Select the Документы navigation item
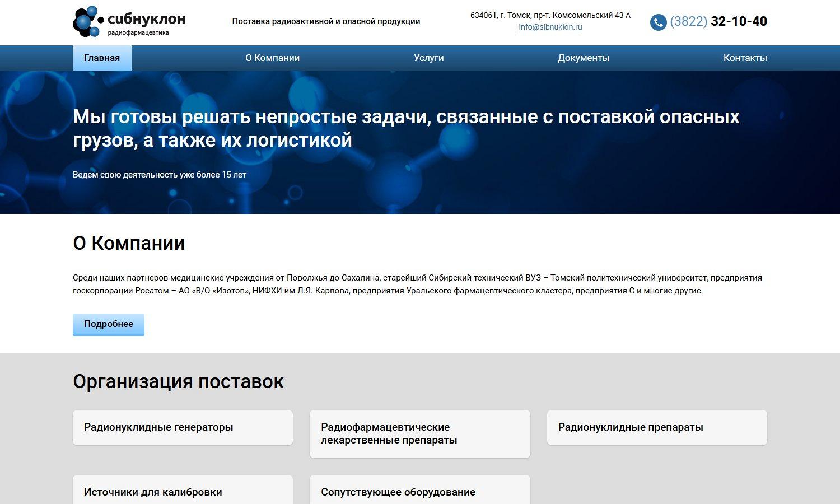Screen dimensions: 840x504 583,58
